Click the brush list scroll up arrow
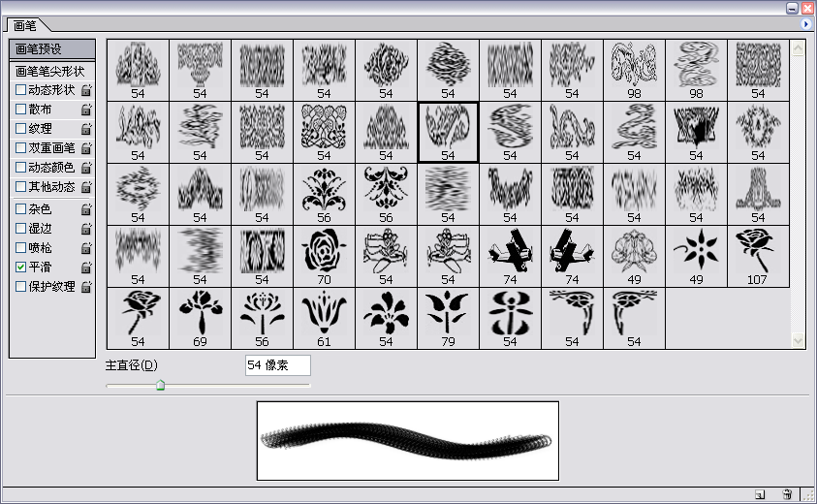The height and width of the screenshot is (504, 817). [798, 48]
